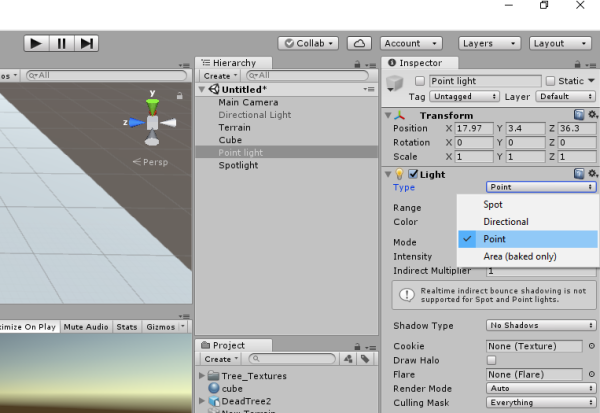Click the Pause button in the toolbar
Screen dimensions: 600x413
(x=62, y=43)
